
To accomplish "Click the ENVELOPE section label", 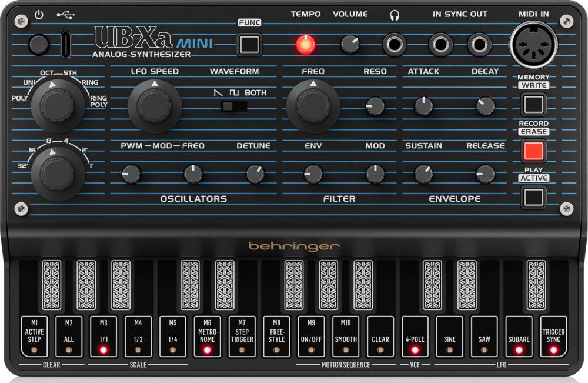I will coord(455,199).
